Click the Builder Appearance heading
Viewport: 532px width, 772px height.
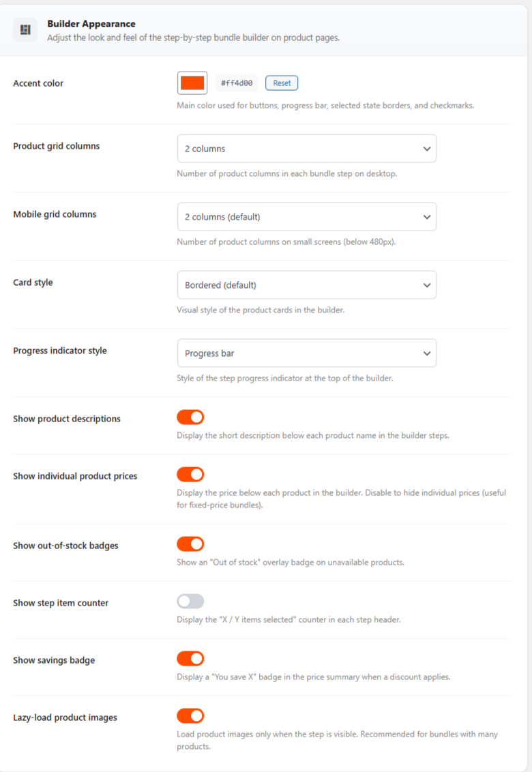click(x=91, y=24)
